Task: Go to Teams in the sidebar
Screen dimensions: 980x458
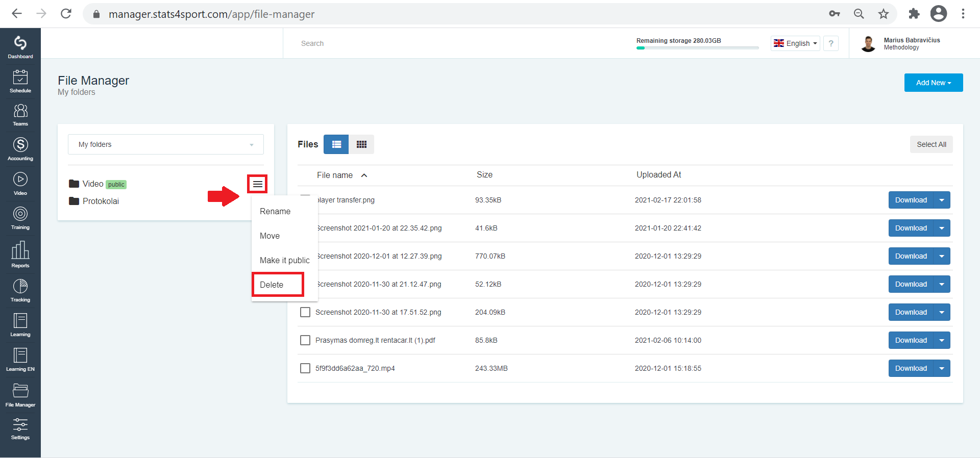Action: [20, 115]
